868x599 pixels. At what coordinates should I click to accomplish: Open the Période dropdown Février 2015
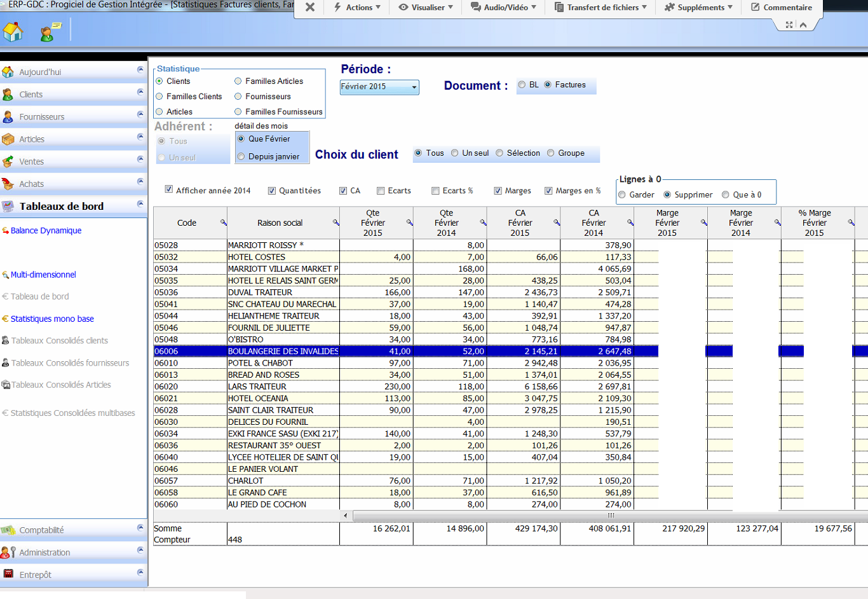pyautogui.click(x=379, y=87)
